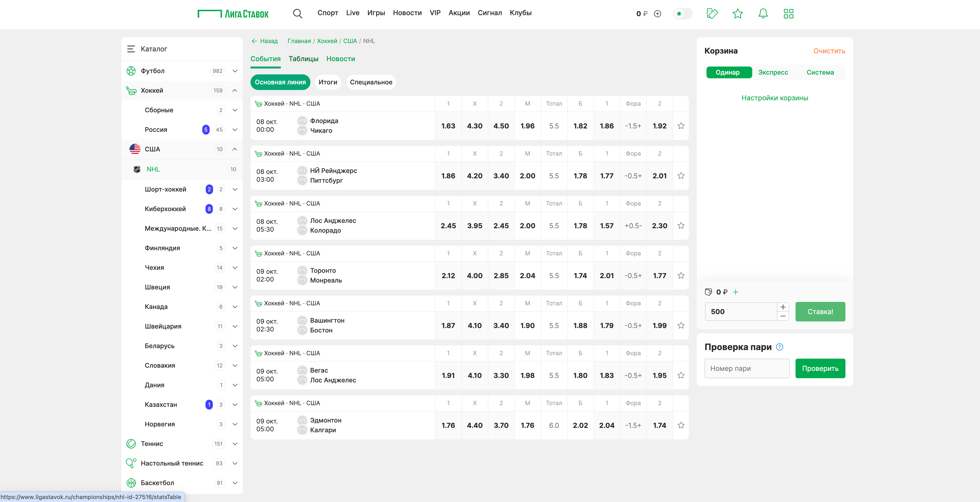This screenshot has width=980, height=502.
Task: Favorite the Флорида–Чикаго match star
Action: [681, 126]
